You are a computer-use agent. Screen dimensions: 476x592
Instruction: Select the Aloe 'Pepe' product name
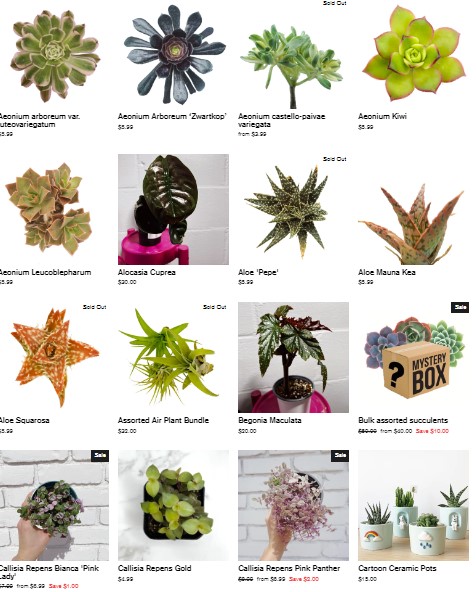(258, 272)
